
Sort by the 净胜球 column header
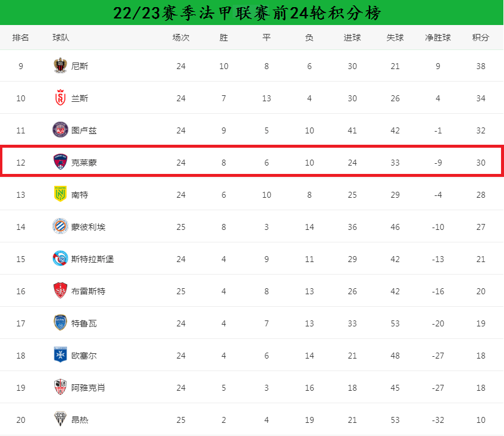(438, 38)
